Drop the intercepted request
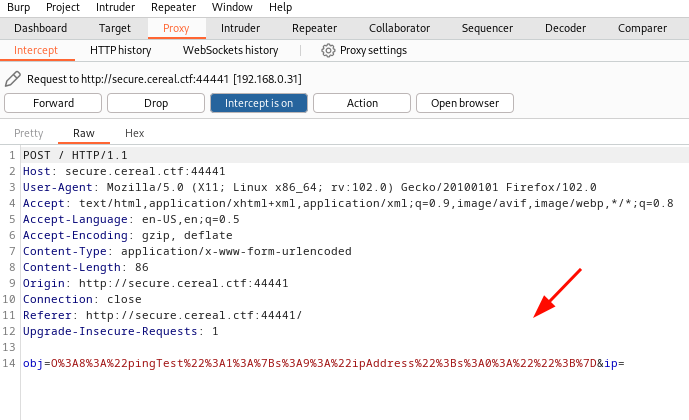 click(x=156, y=103)
